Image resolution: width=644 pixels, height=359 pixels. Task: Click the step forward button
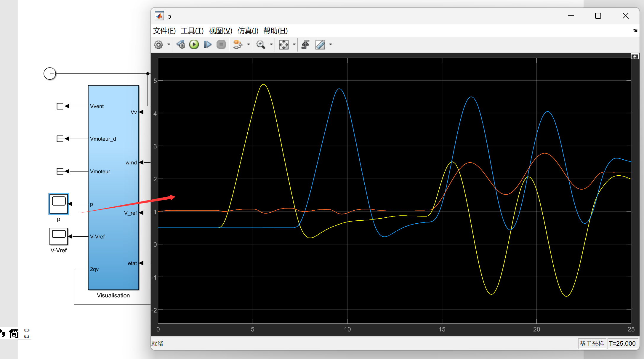207,45
